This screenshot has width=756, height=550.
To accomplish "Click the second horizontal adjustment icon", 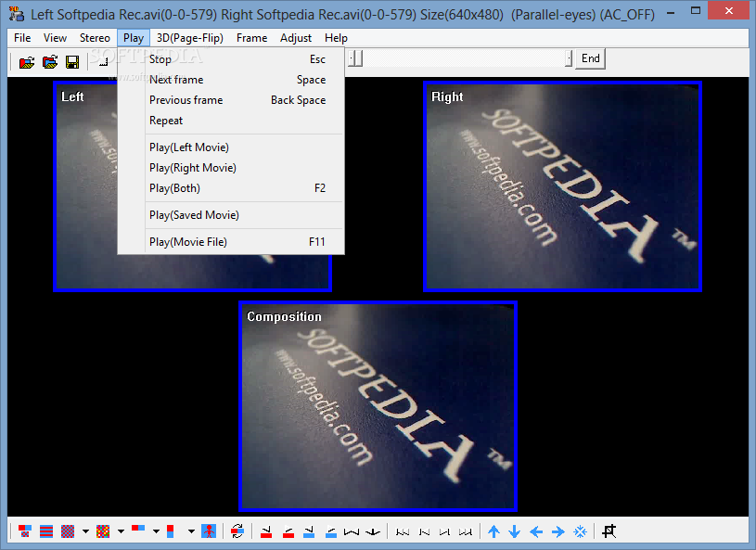I will pos(424,531).
